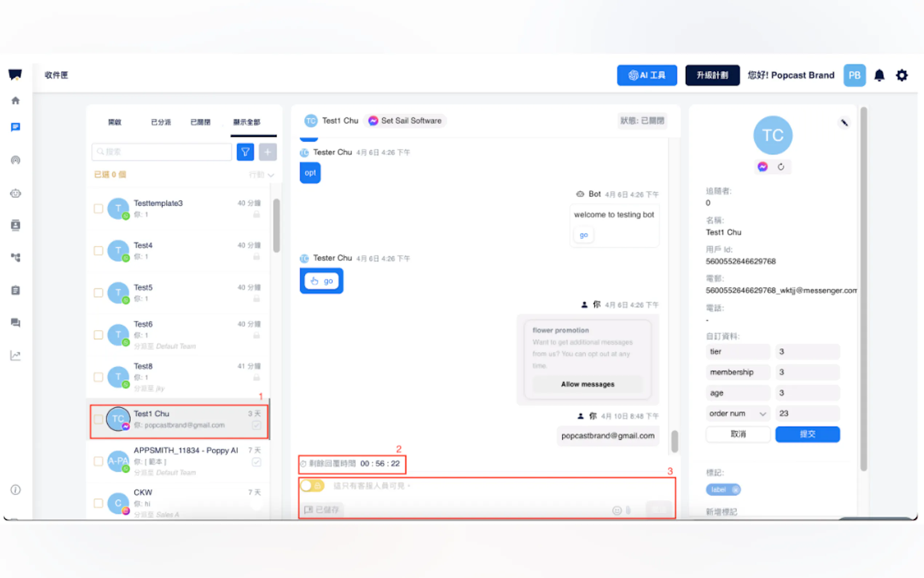This screenshot has height=578, width=924.
Task: Click the refresh icon under avatar
Action: coord(780,167)
